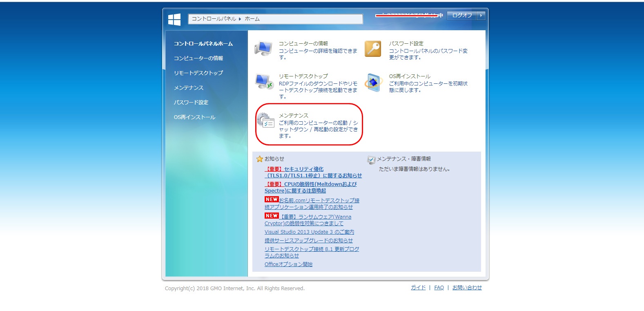Open the お問い合わせ footer link

[x=467, y=288]
